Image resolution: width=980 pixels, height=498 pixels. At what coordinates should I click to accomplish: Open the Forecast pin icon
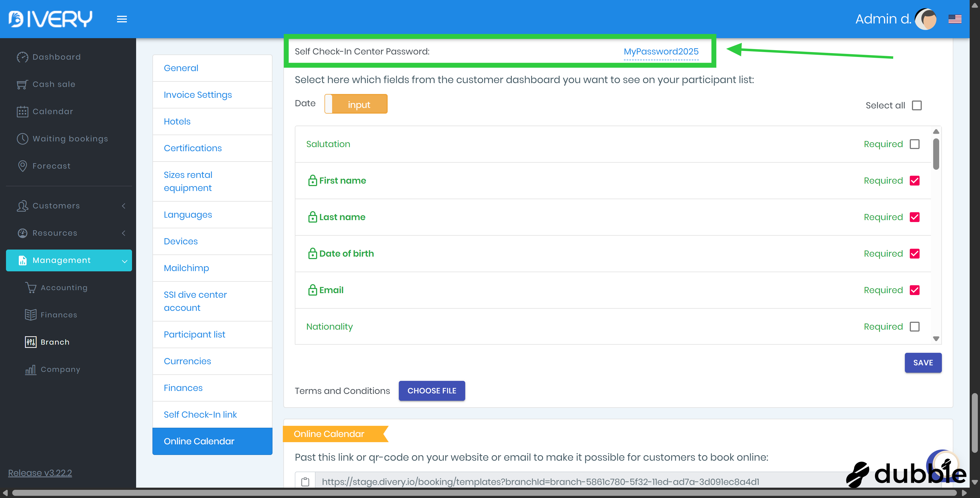coord(22,166)
